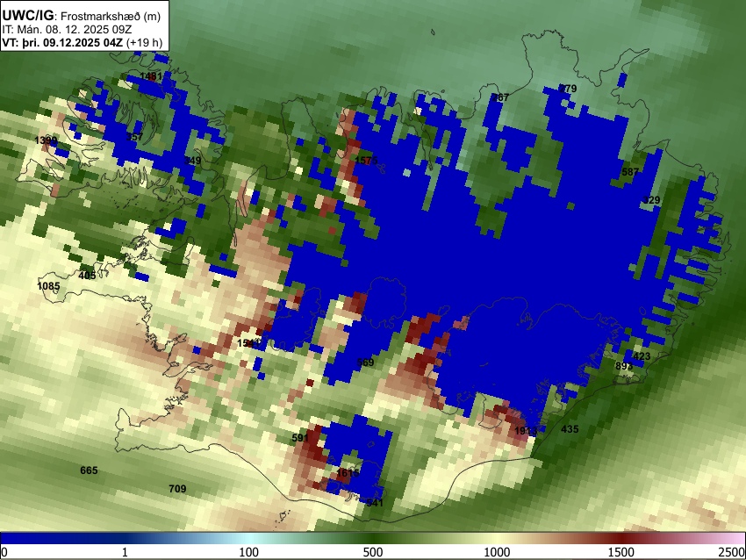Click the 541 value on the map
This screenshot has width=746, height=560.
[375, 503]
